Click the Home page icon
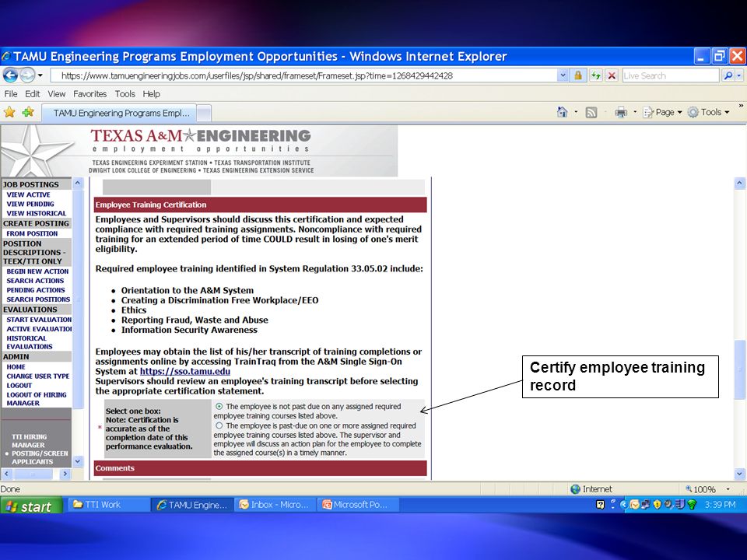 (562, 112)
